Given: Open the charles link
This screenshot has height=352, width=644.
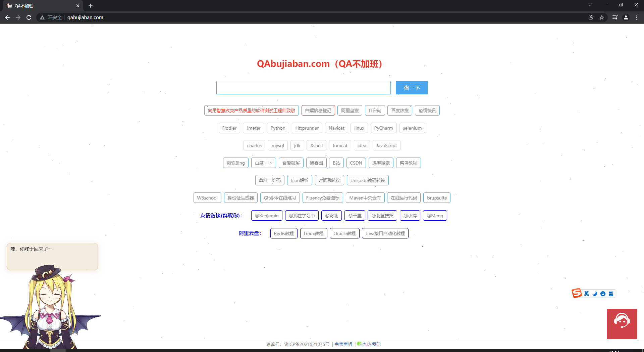Looking at the screenshot, I should point(254,145).
